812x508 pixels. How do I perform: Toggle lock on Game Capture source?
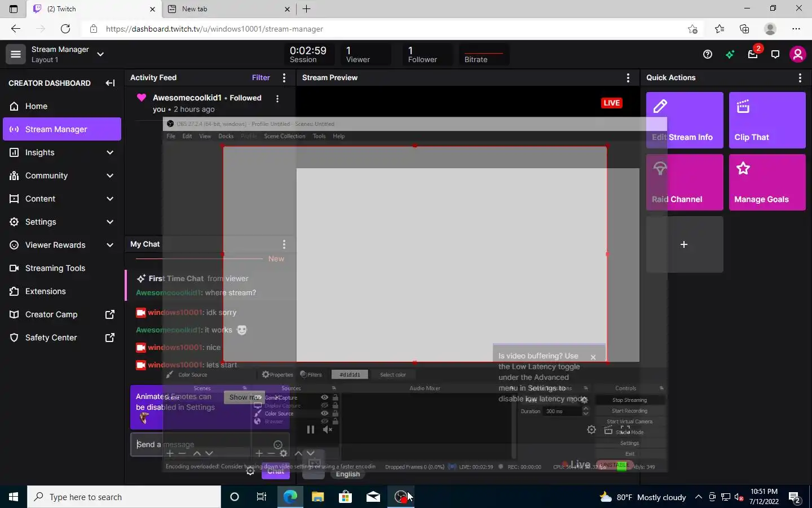[336, 397]
